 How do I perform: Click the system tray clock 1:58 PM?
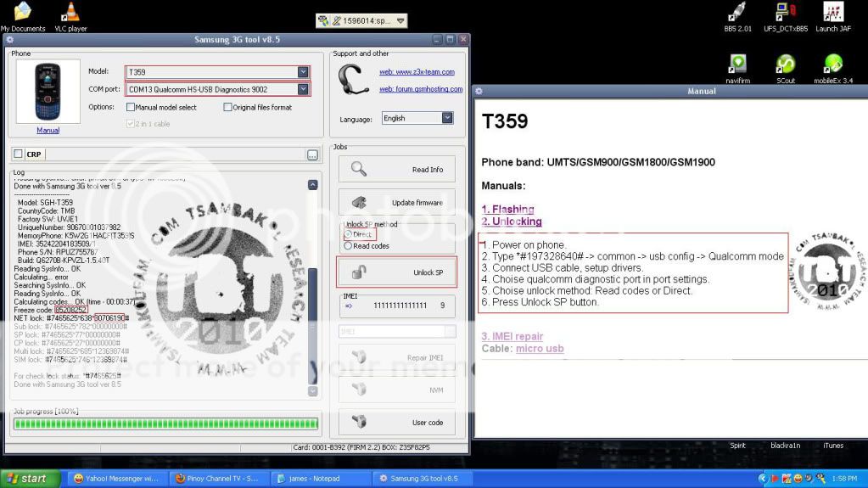tap(844, 478)
